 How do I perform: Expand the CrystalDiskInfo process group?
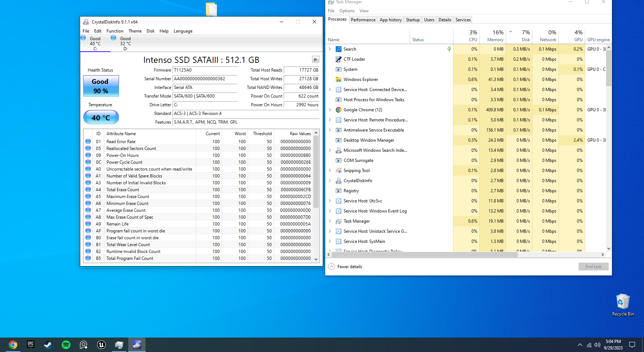pos(330,181)
